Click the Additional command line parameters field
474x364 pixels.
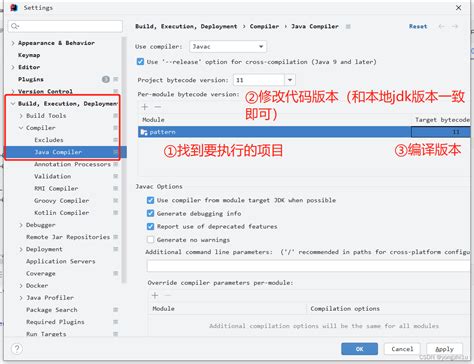point(308,266)
